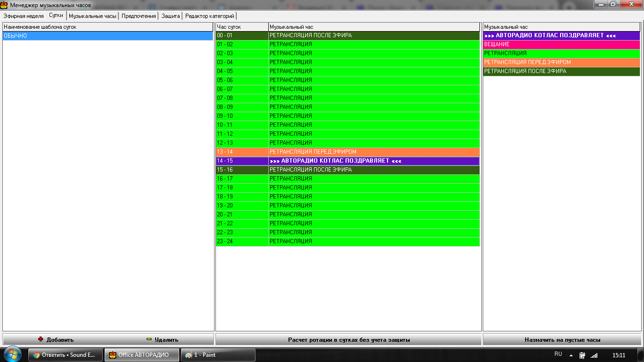The height and width of the screenshot is (362, 644).
Task: Select hour row 02 - 03
Action: click(x=347, y=54)
